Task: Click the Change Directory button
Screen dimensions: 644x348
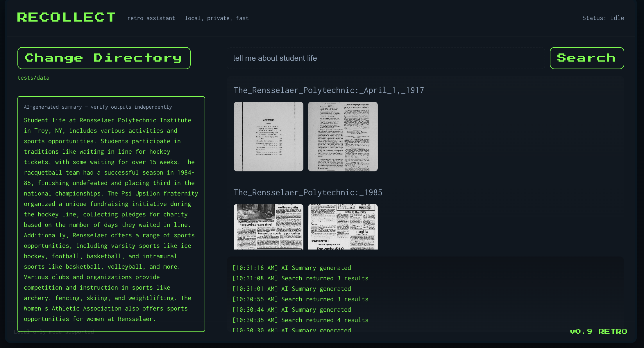Action: point(104,58)
